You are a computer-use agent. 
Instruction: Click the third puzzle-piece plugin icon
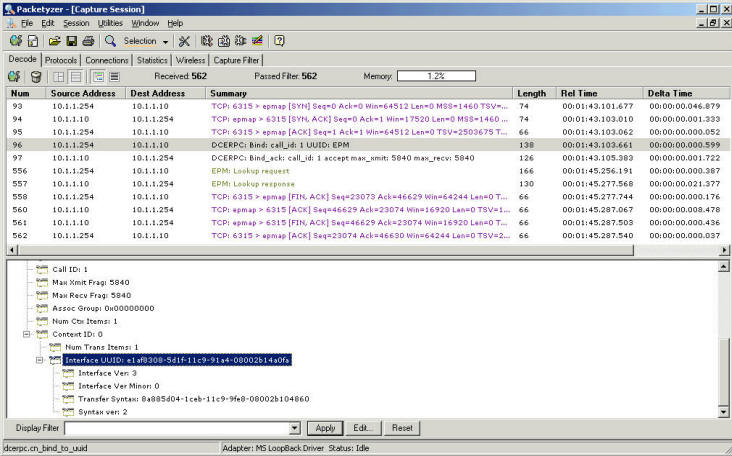click(240, 41)
